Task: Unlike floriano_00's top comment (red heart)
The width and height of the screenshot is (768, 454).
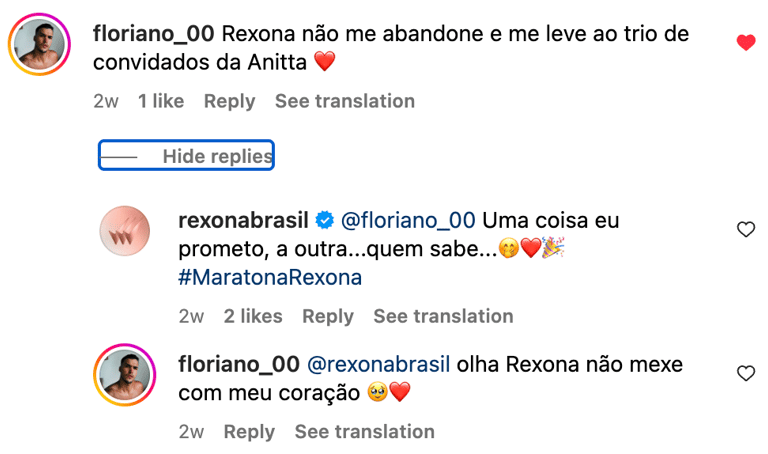Action: click(745, 42)
